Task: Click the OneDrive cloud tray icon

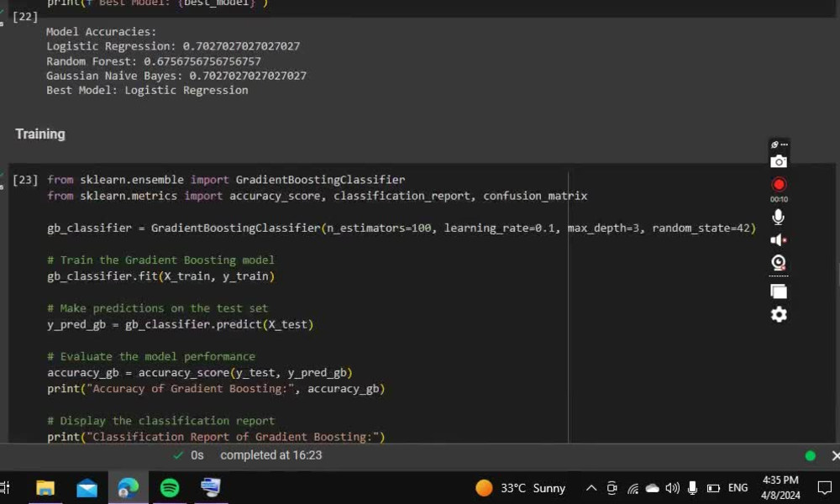Action: point(652,488)
